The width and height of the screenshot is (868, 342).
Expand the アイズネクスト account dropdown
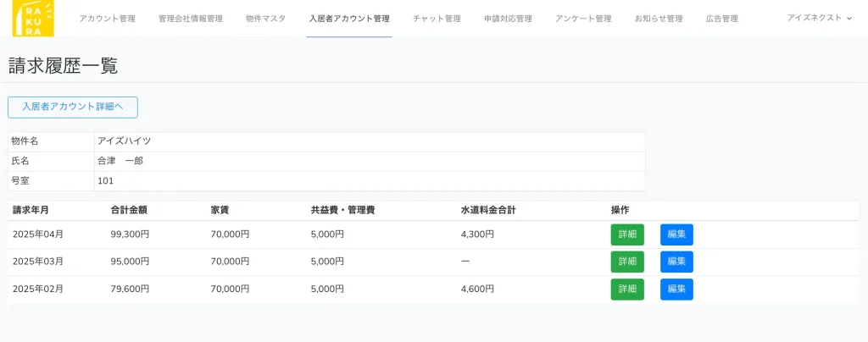[x=819, y=18]
